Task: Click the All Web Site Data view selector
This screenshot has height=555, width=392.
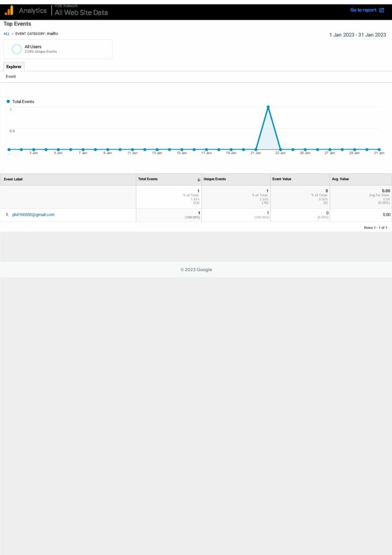Action: coord(81,12)
